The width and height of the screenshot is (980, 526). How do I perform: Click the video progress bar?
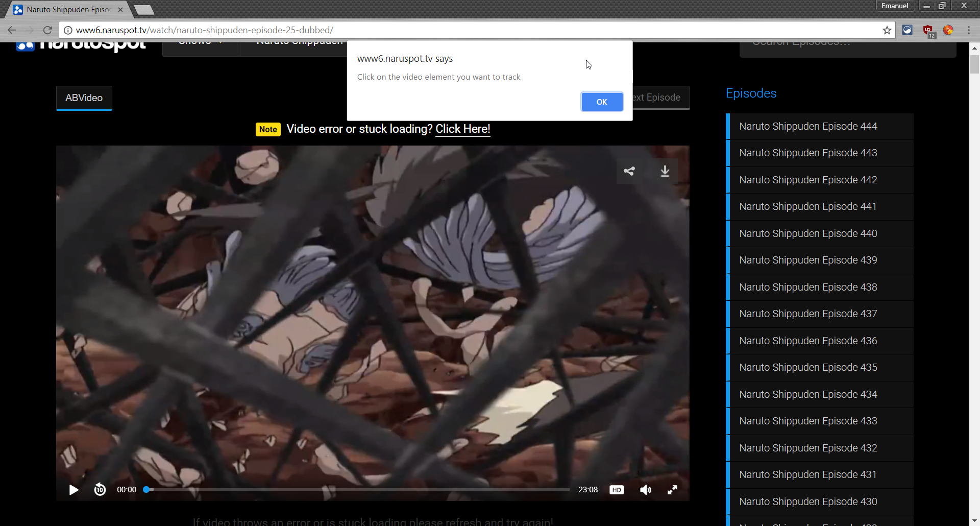point(357,490)
